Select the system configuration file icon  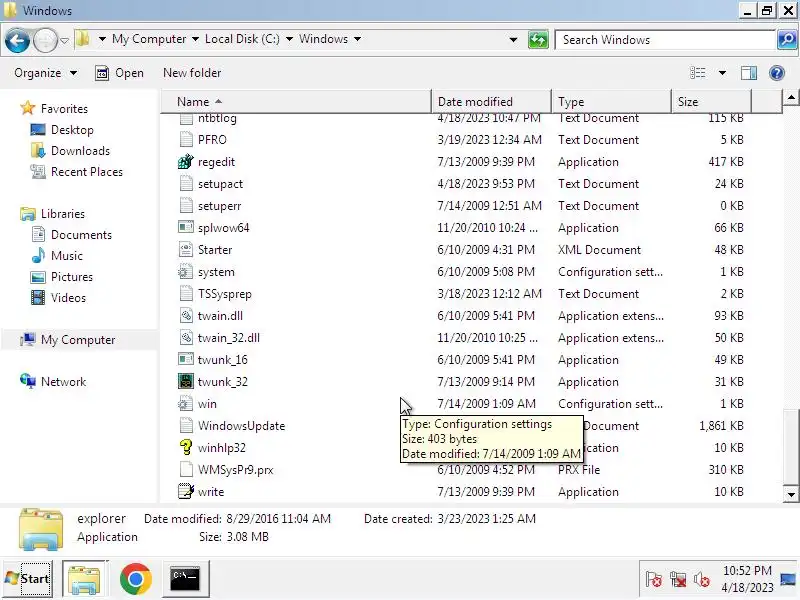[186, 272]
